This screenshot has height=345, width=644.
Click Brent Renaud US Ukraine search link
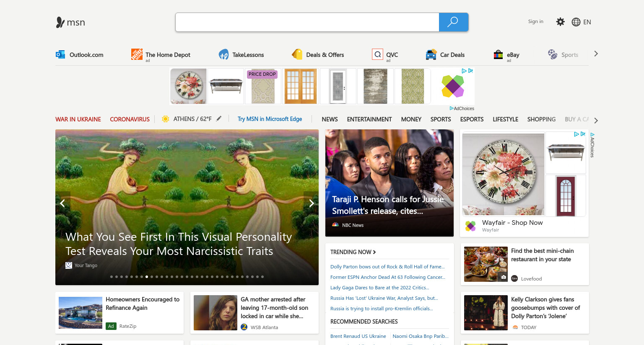click(x=358, y=336)
